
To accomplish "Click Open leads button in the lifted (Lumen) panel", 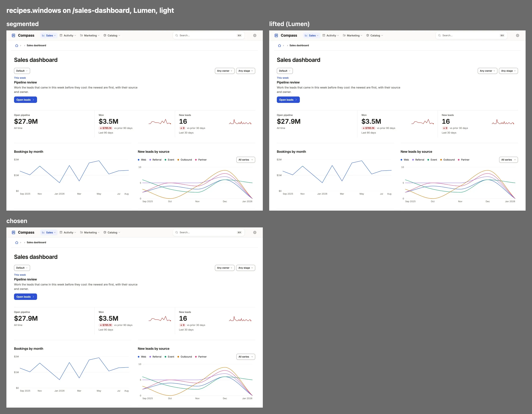I will [288, 100].
